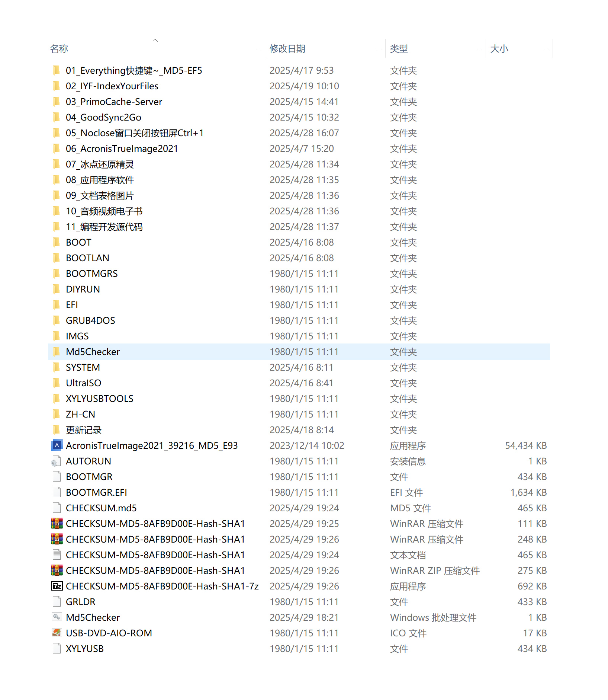Viewport: 608px width, 700px height.
Task: Select the 01_Everything快捷键 folder icon
Action: [x=56, y=70]
